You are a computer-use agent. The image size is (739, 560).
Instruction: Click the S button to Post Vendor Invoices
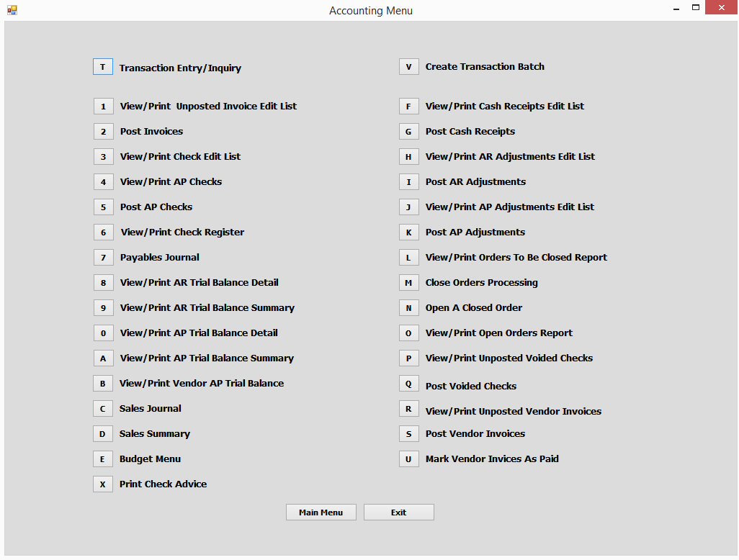(408, 434)
